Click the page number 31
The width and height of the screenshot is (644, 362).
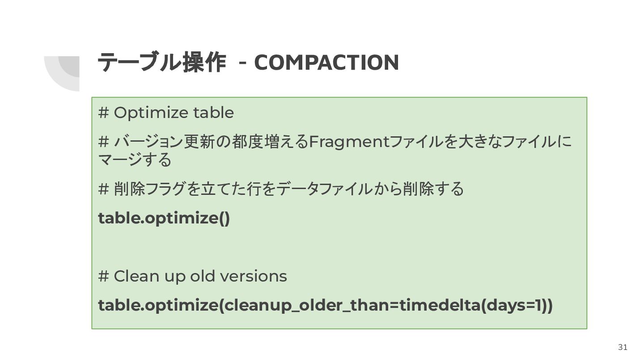(623, 347)
